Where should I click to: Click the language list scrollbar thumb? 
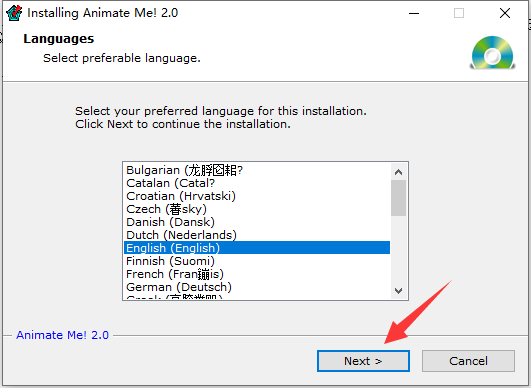(398, 198)
